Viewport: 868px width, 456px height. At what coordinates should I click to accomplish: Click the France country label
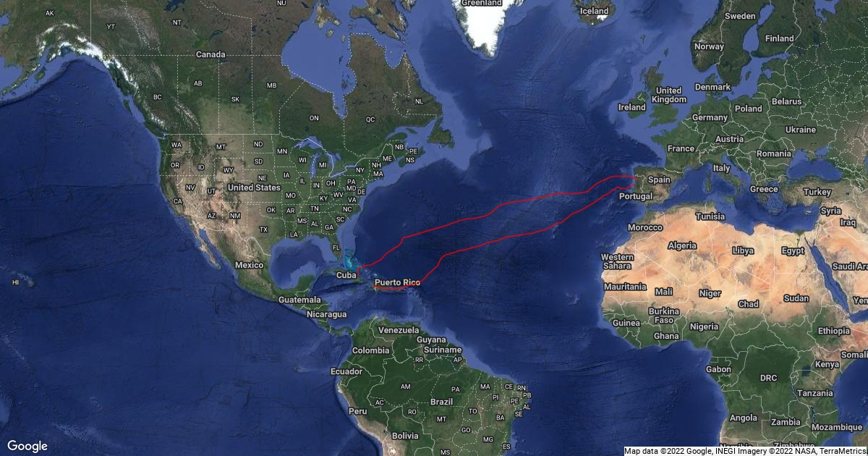pyautogui.click(x=680, y=148)
